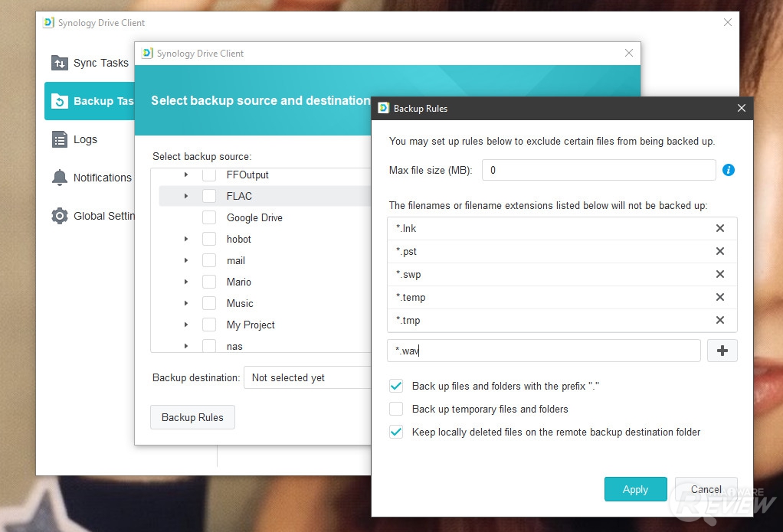This screenshot has width=783, height=532.
Task: Click the Backup destination field
Action: pyautogui.click(x=308, y=378)
